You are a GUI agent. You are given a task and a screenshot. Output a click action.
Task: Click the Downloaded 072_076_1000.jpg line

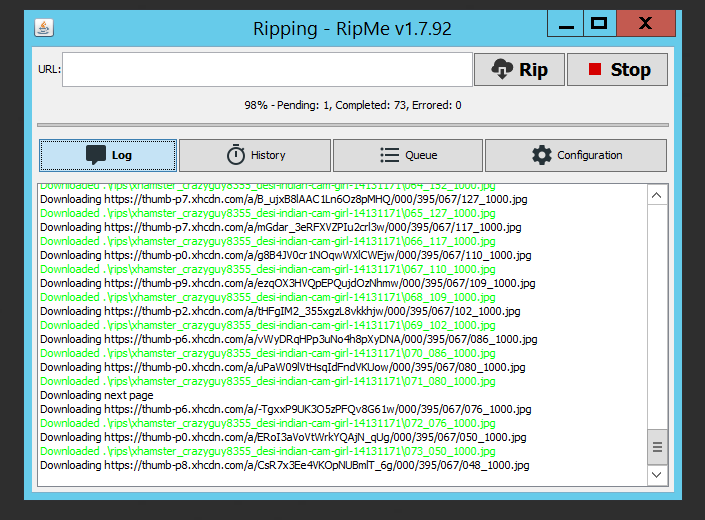click(x=268, y=423)
